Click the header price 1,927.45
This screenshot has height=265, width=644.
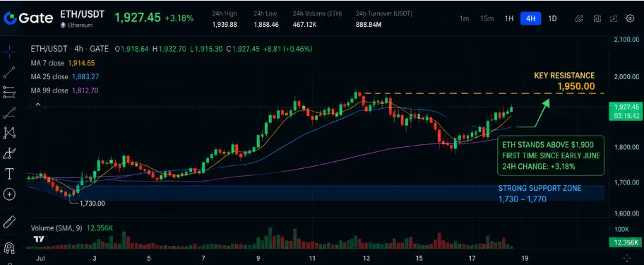coord(138,18)
